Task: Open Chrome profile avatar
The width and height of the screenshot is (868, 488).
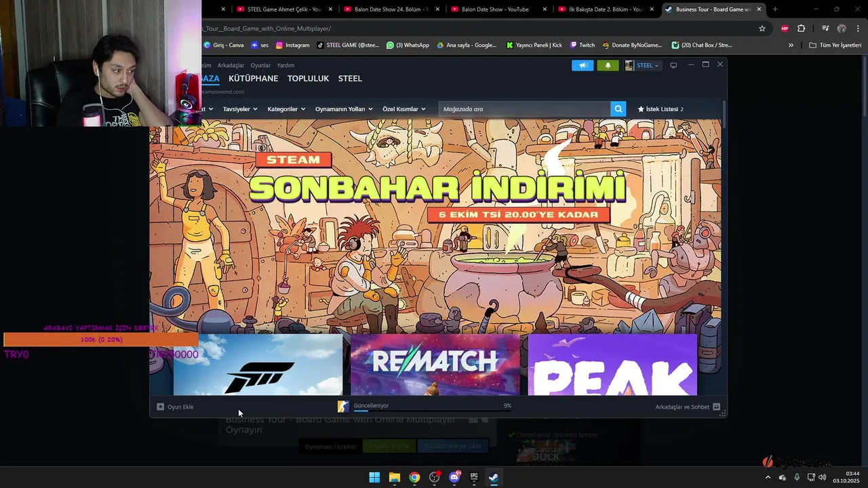Action: click(842, 28)
